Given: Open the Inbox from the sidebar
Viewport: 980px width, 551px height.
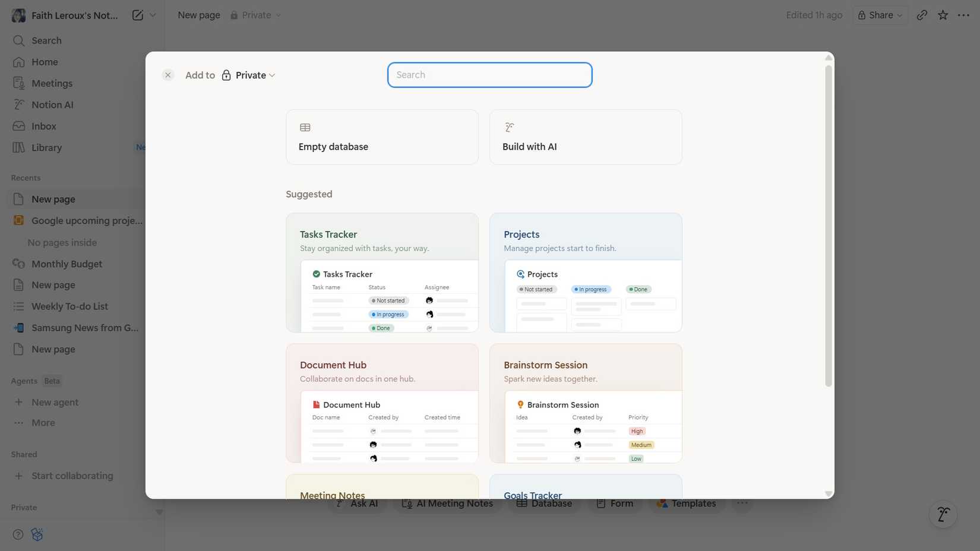Looking at the screenshot, I should [x=43, y=125].
